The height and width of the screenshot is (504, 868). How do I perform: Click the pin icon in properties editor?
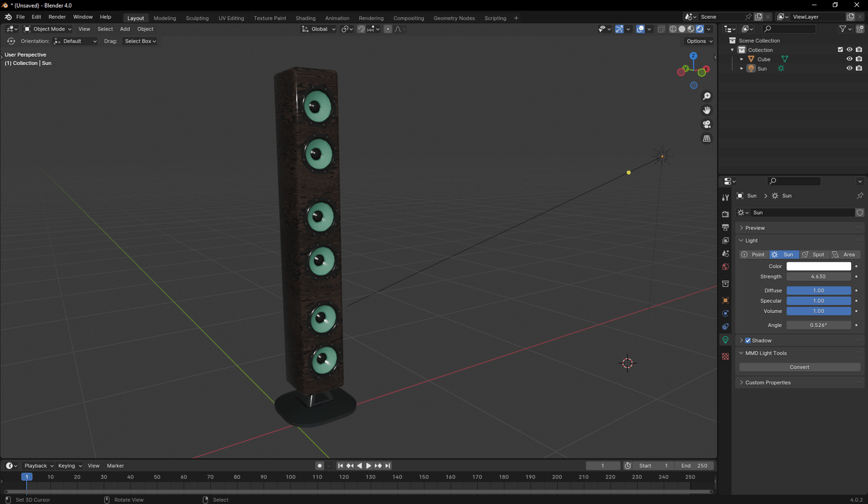pos(860,196)
